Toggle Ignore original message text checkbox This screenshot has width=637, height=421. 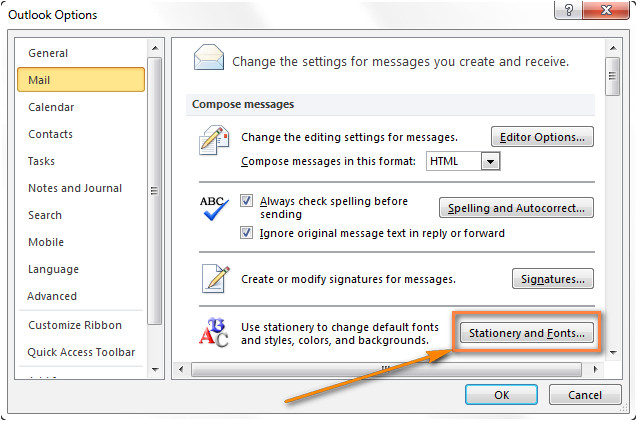pyautogui.click(x=247, y=233)
